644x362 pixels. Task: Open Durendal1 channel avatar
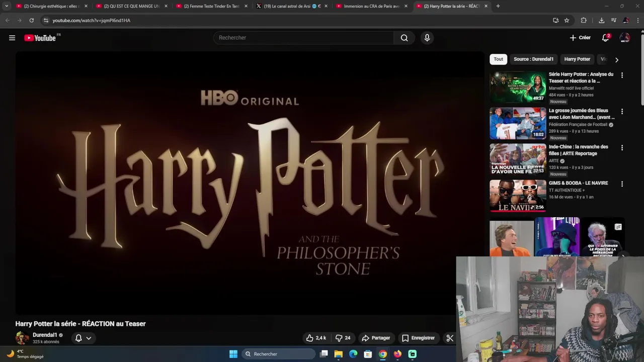[x=22, y=338]
